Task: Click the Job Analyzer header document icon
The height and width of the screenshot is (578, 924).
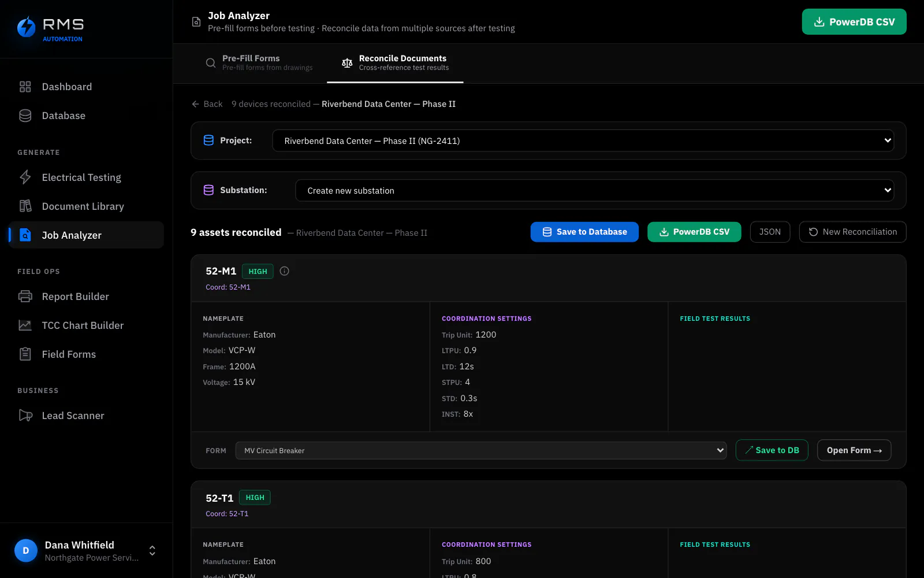Action: click(x=196, y=22)
